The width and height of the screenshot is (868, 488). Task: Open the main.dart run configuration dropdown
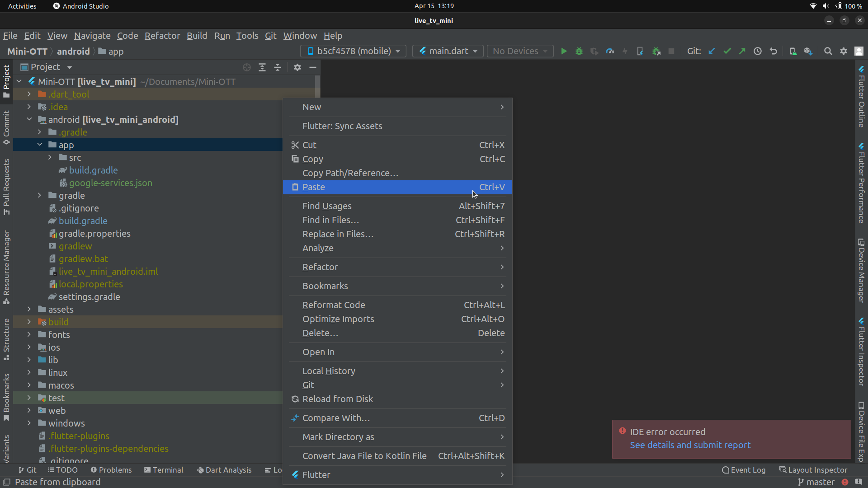tap(448, 51)
